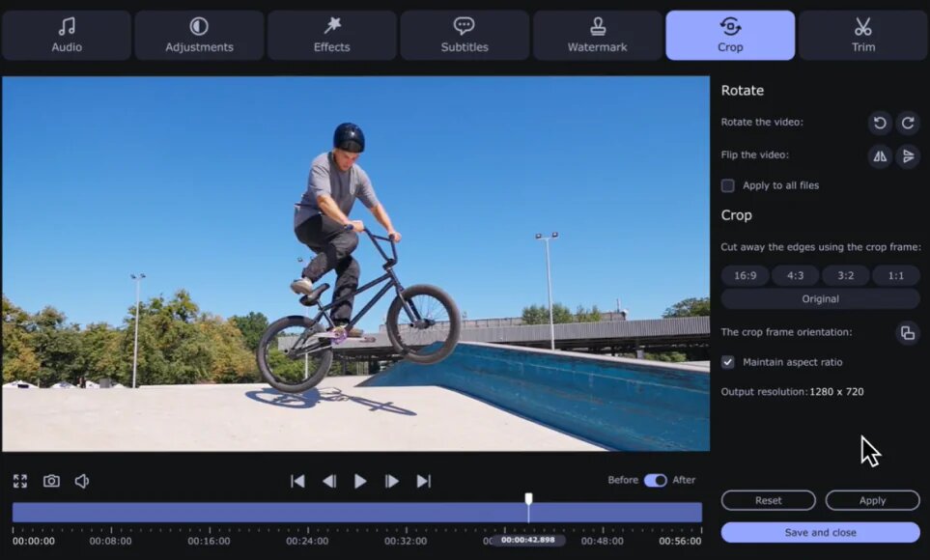Flip the video horizontally
Viewport: 930px width, 560px height.
pos(880,156)
